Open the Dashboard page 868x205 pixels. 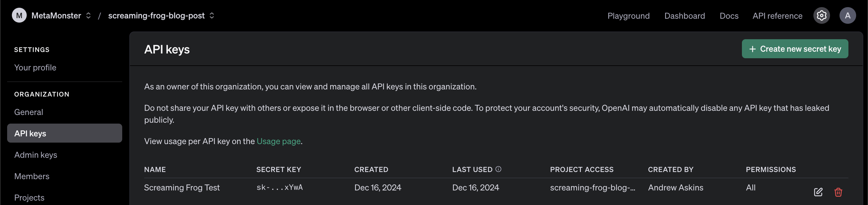point(684,16)
